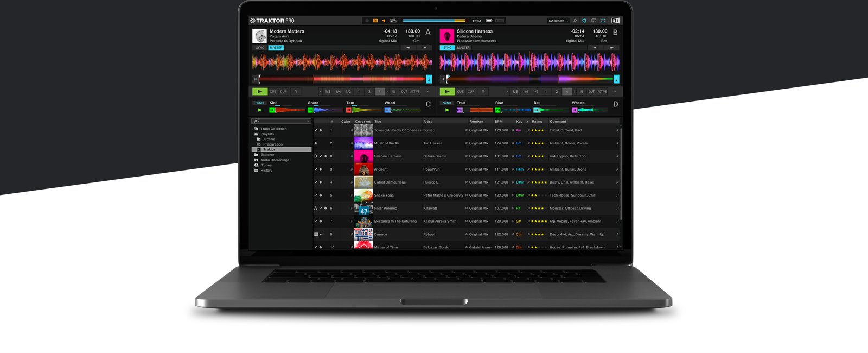Open Traktor preferences gear icon
Viewport: 868px width, 353px height.
click(584, 21)
